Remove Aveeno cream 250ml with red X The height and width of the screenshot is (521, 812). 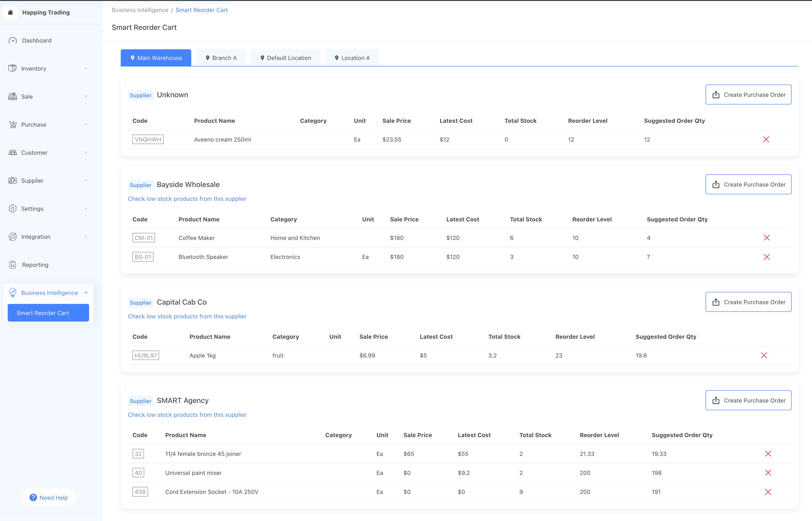(766, 139)
